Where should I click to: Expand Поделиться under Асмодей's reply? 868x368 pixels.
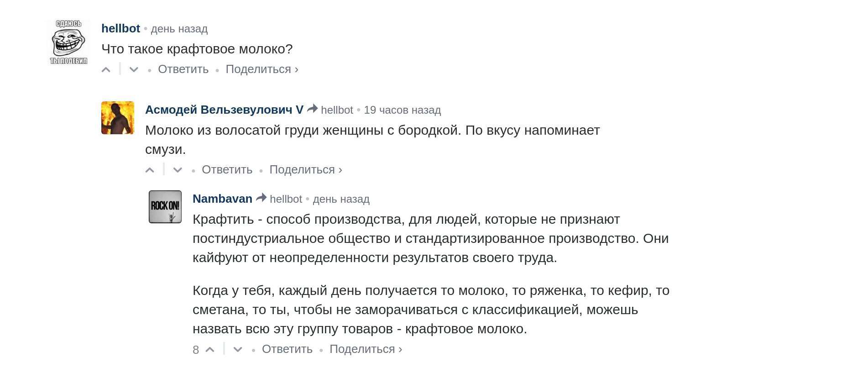click(x=306, y=170)
